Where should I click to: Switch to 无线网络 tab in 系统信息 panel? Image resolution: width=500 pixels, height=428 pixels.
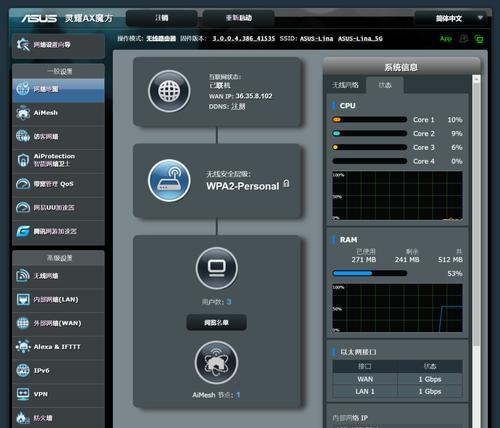[x=345, y=85]
